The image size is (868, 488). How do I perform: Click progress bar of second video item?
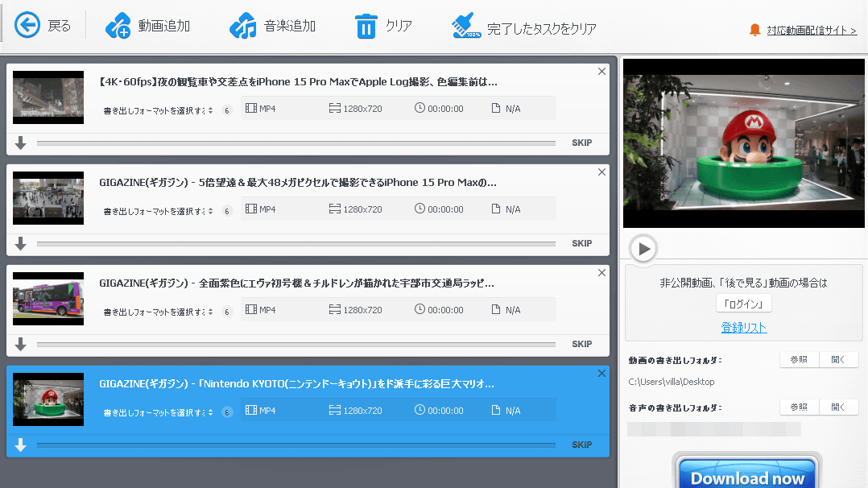[296, 244]
